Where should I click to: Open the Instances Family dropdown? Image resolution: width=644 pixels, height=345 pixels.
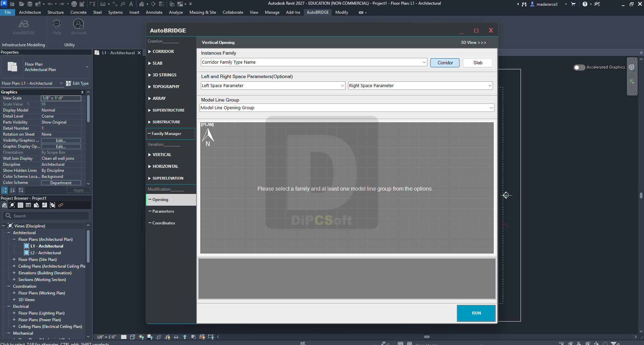(x=314, y=62)
